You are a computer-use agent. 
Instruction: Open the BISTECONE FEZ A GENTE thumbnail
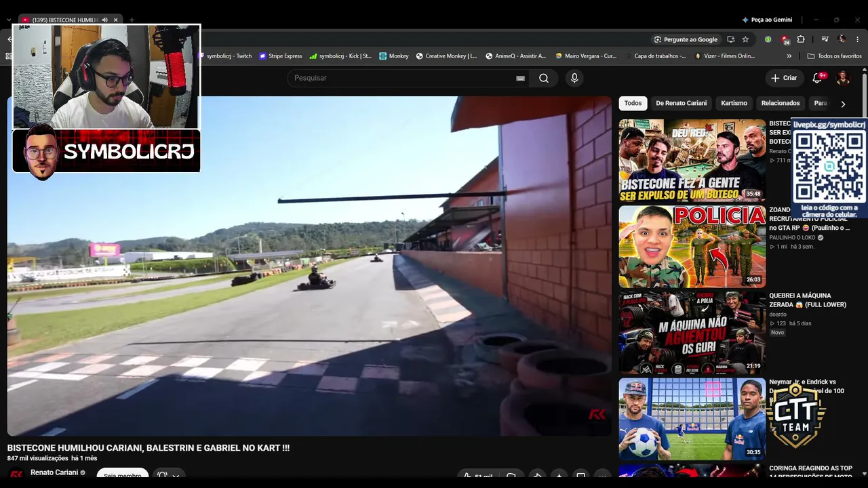(692, 161)
